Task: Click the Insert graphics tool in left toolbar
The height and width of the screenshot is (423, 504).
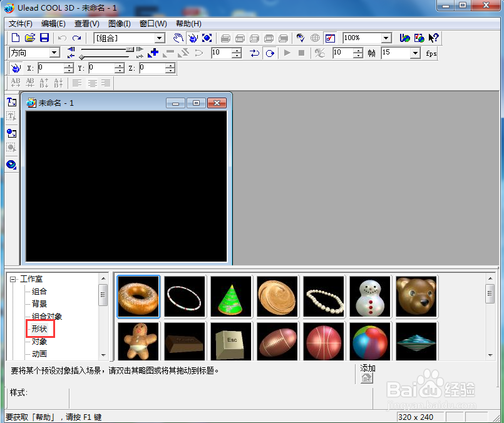Action: click(x=11, y=133)
